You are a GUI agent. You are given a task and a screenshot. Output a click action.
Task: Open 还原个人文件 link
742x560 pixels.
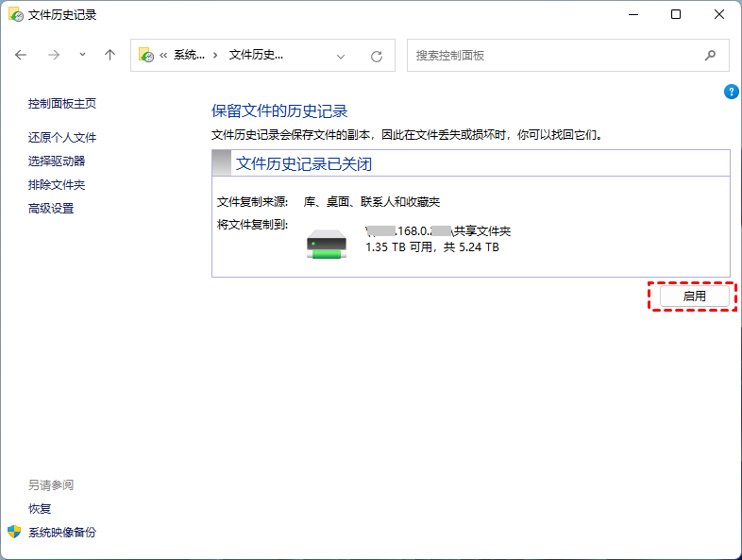coord(62,138)
